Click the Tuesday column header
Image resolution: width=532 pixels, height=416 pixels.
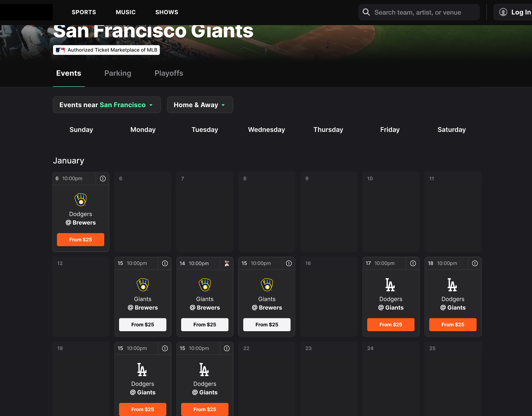point(205,130)
